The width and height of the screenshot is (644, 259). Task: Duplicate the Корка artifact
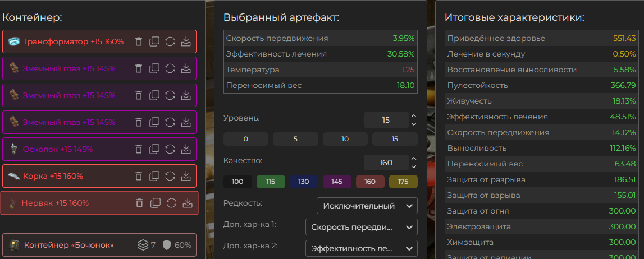pos(154,176)
